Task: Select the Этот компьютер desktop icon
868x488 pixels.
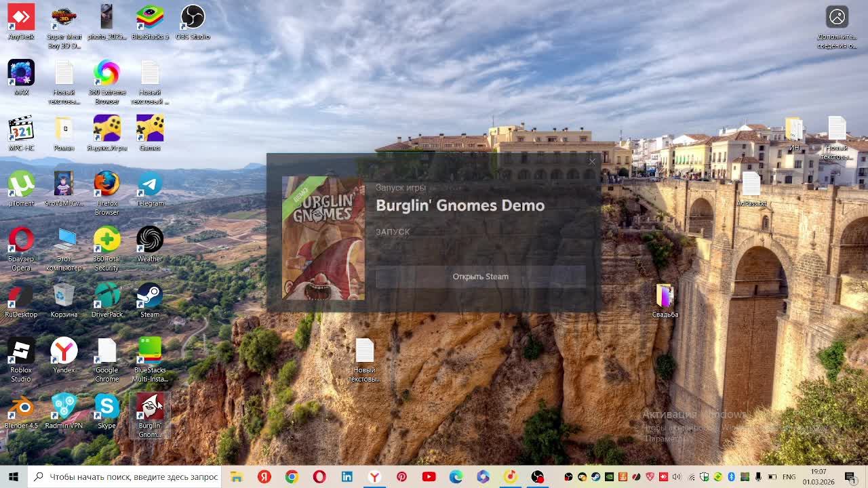Action: pos(64,249)
